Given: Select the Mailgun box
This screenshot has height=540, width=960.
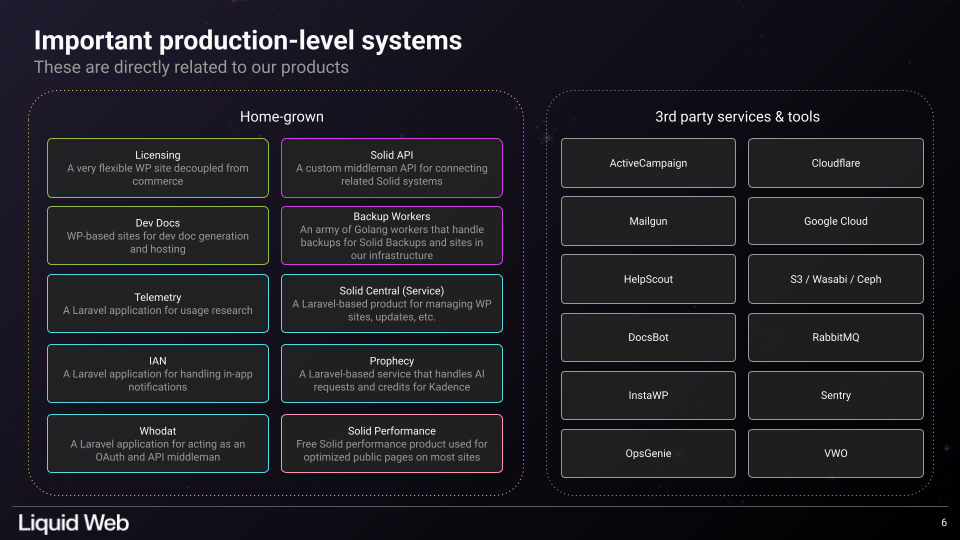Looking at the screenshot, I should [648, 221].
